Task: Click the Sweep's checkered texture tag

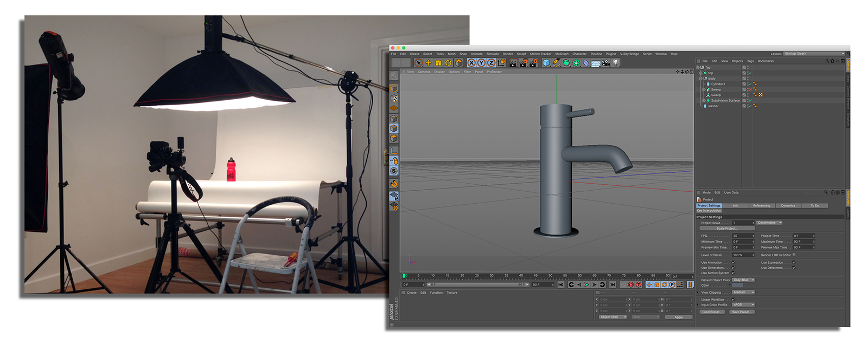Action: pyautogui.click(x=761, y=95)
